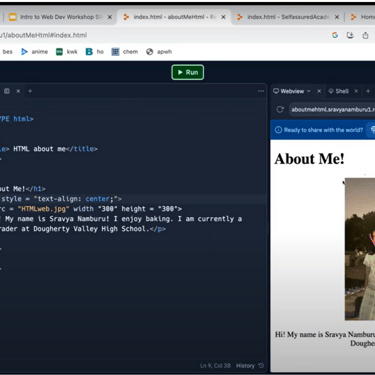Close the Webview tab
Screen dimensions: 375x375
coord(319,91)
